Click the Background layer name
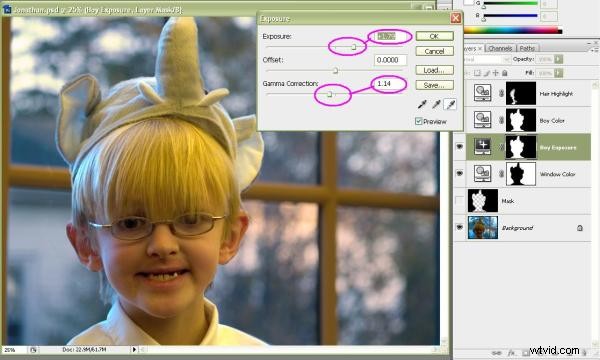Screen dimensions: 600x360 tap(517, 228)
